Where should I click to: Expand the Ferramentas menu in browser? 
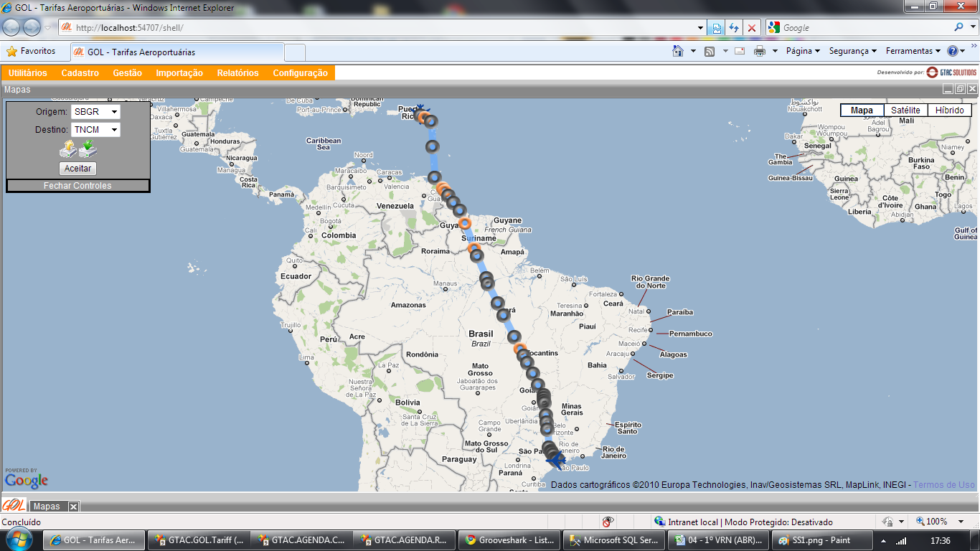tap(913, 51)
